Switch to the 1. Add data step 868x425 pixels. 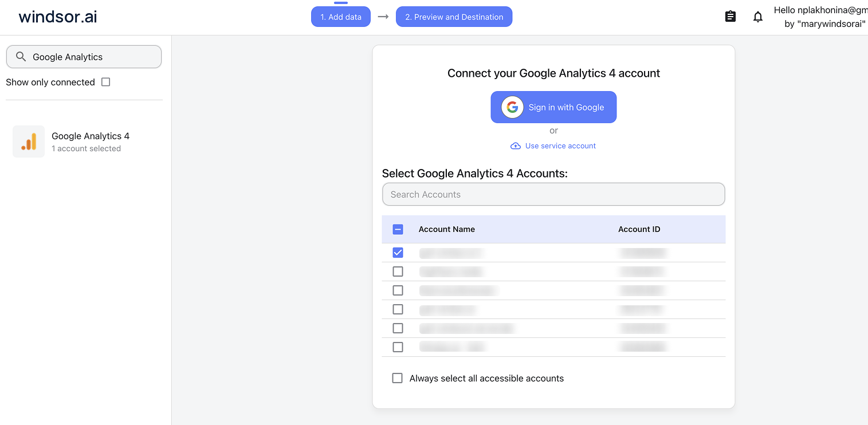[341, 17]
